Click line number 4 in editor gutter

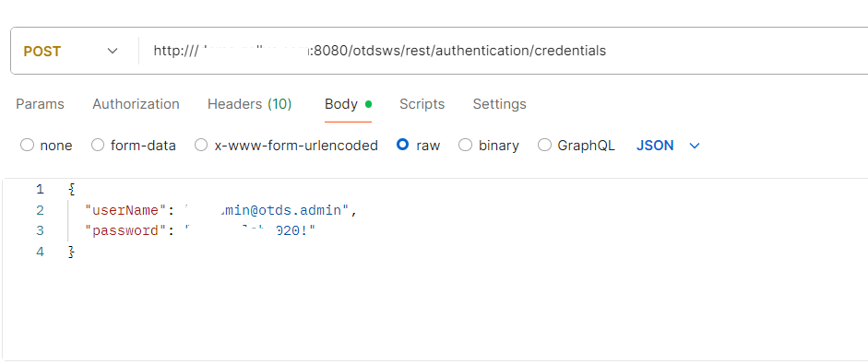coord(40,252)
